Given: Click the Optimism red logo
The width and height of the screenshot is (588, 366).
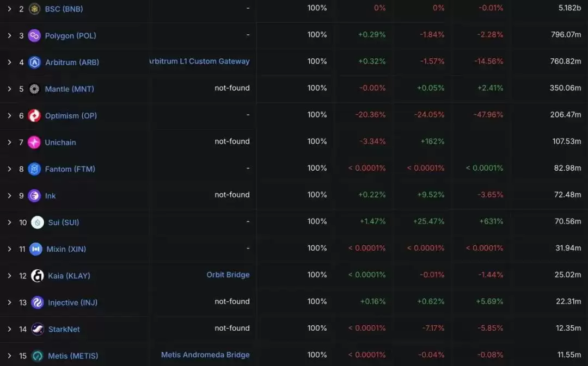Looking at the screenshot, I should 34,115.
